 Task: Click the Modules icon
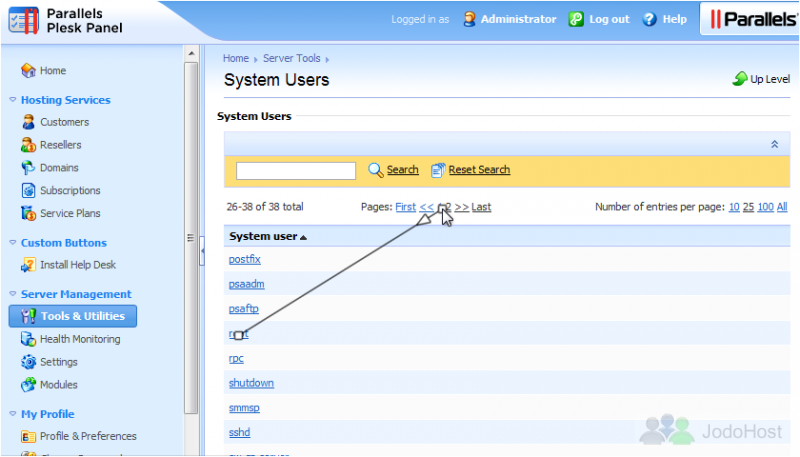28,385
